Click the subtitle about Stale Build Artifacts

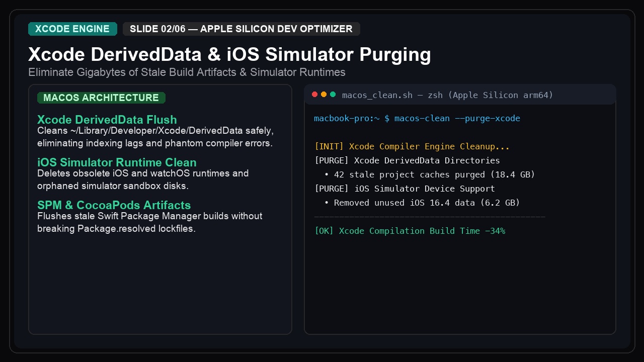(187, 72)
